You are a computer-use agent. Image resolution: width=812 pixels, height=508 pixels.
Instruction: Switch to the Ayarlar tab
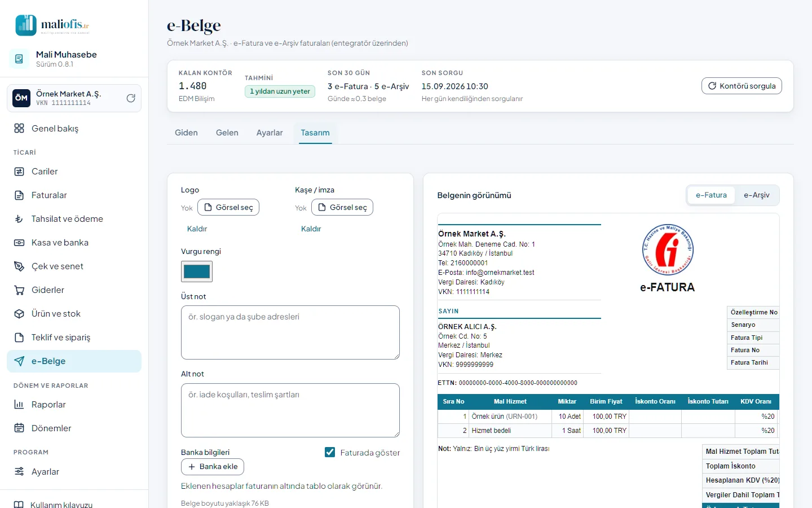pyautogui.click(x=270, y=133)
